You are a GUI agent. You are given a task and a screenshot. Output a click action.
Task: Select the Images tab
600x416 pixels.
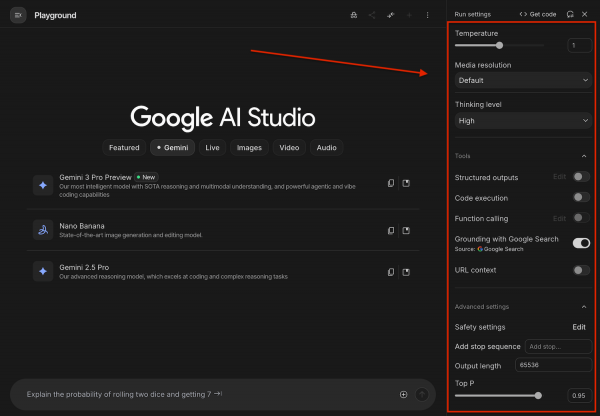(x=249, y=148)
